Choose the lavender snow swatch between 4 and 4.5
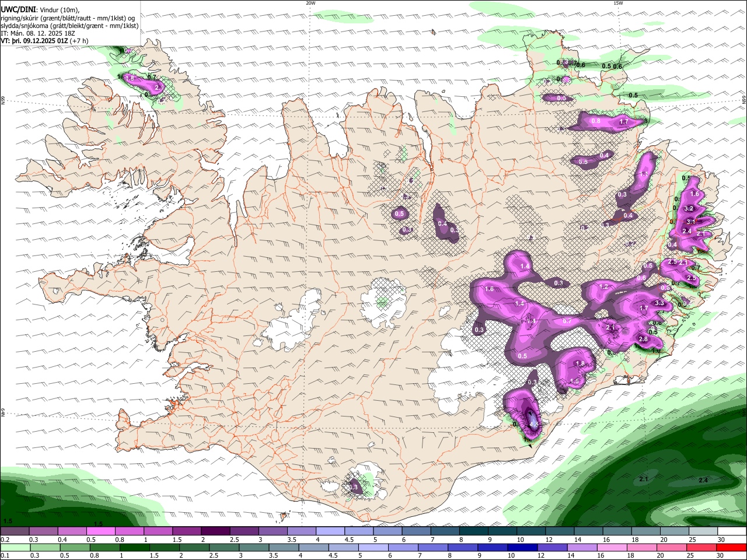This screenshot has height=560, width=747. (330, 531)
